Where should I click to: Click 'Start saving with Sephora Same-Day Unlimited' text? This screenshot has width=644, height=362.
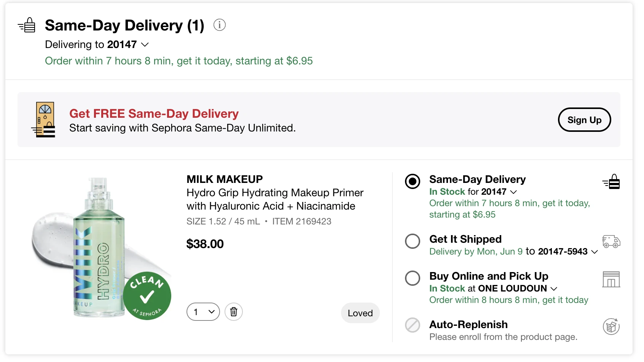(182, 128)
